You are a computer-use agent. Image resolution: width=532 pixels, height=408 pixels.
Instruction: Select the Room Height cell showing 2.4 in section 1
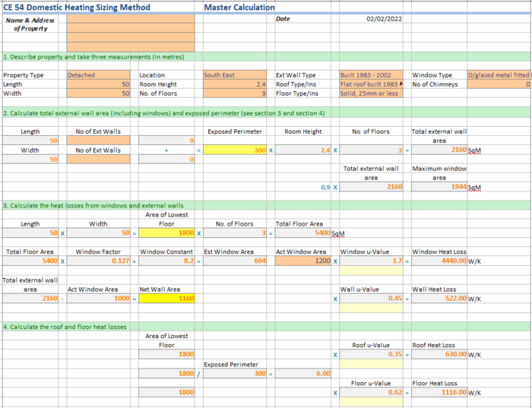(235, 84)
